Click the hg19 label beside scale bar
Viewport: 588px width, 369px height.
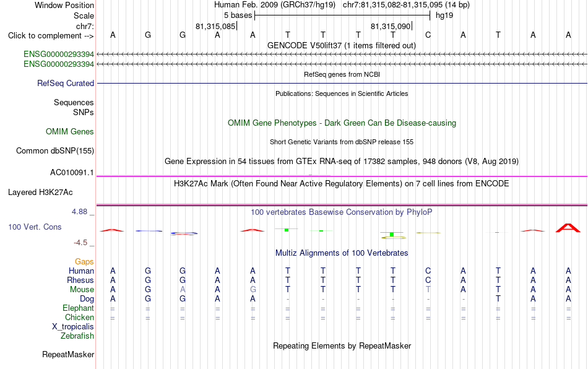pos(444,15)
